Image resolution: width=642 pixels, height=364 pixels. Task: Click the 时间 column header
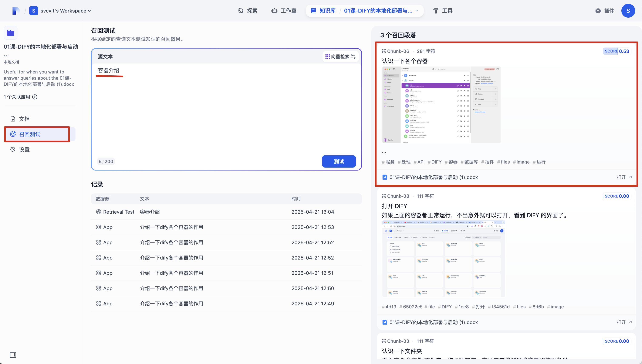296,199
